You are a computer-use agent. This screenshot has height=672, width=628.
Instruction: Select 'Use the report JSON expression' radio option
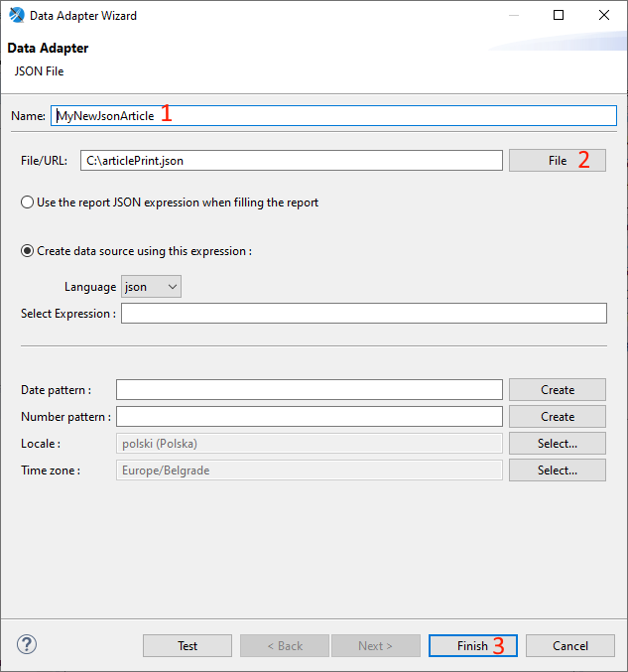[28, 202]
